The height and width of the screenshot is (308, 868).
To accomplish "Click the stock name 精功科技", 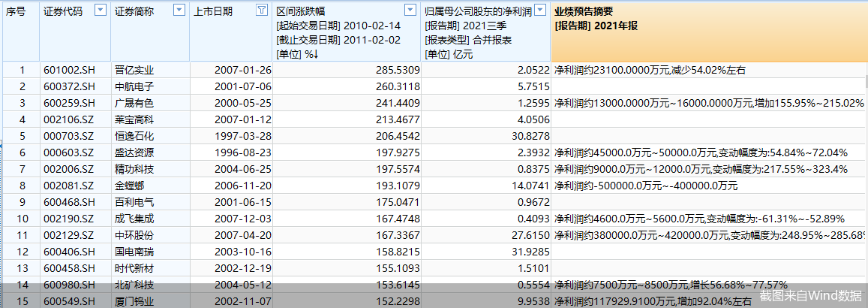I will click(x=134, y=169).
